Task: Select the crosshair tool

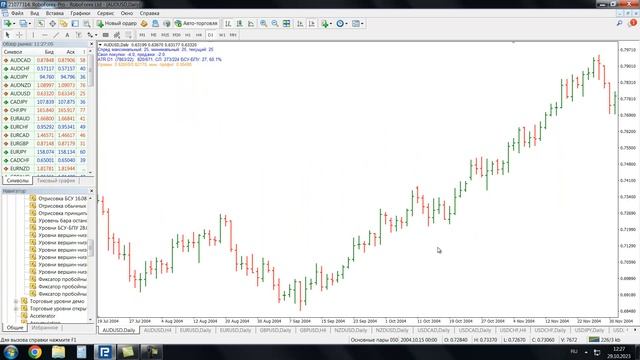Action: pyautogui.click(x=19, y=35)
